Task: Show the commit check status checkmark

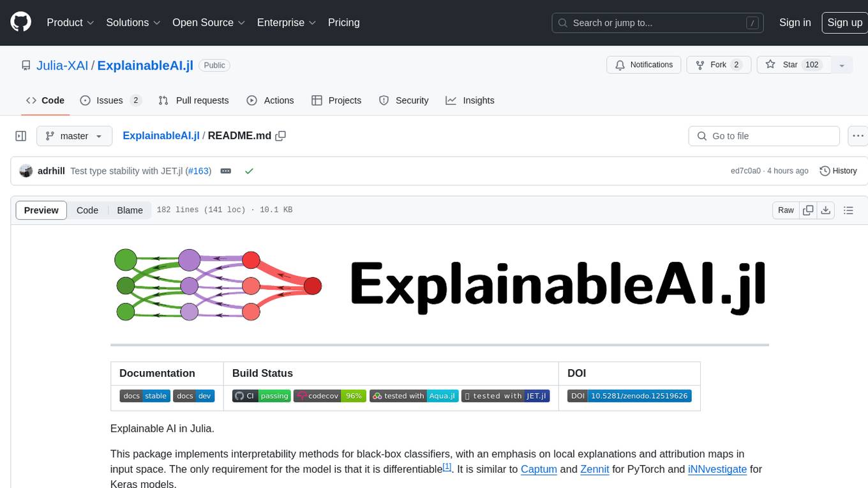Action: pos(249,171)
